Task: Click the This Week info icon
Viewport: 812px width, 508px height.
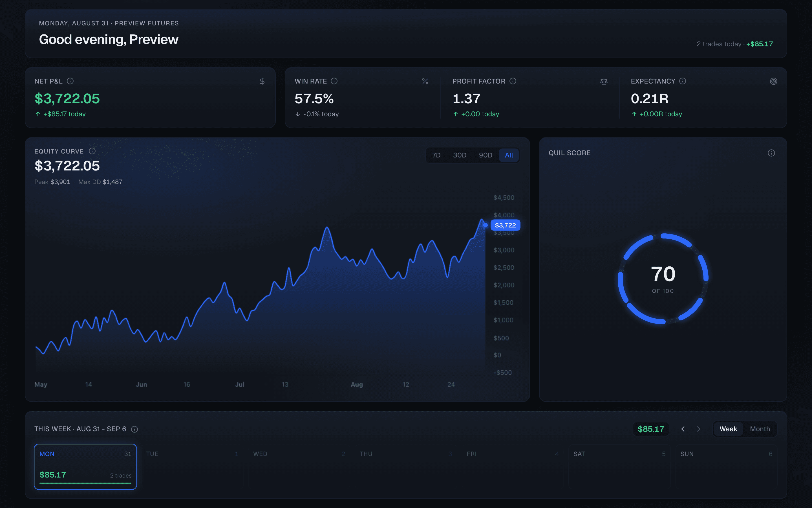Action: click(x=134, y=429)
